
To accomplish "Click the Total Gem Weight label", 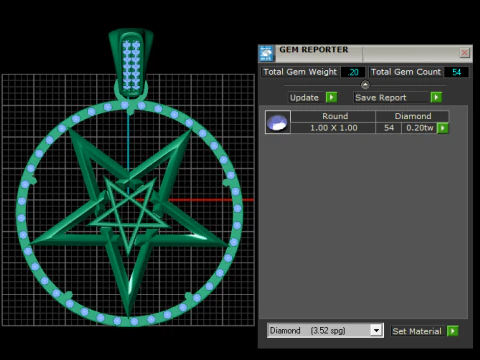I will tap(300, 72).
